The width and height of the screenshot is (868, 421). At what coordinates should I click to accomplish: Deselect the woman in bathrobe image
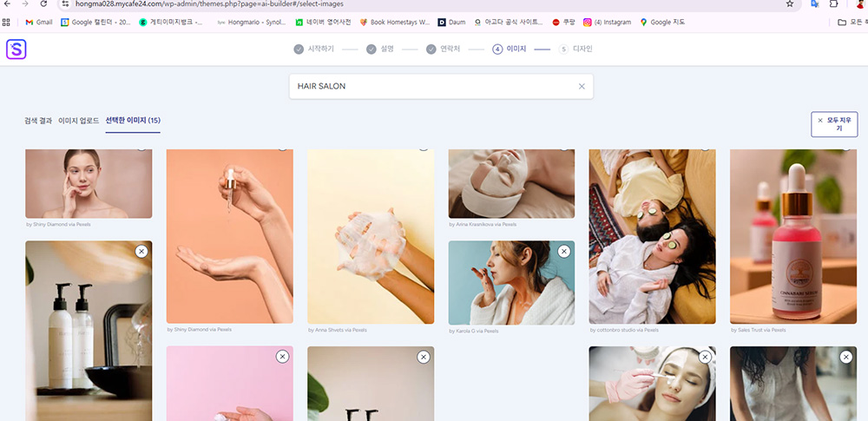pyautogui.click(x=564, y=251)
